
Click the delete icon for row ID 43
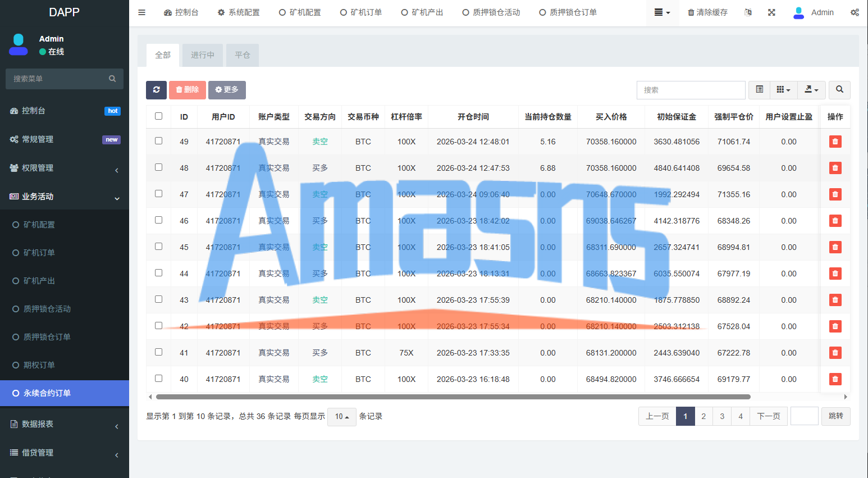click(x=835, y=300)
